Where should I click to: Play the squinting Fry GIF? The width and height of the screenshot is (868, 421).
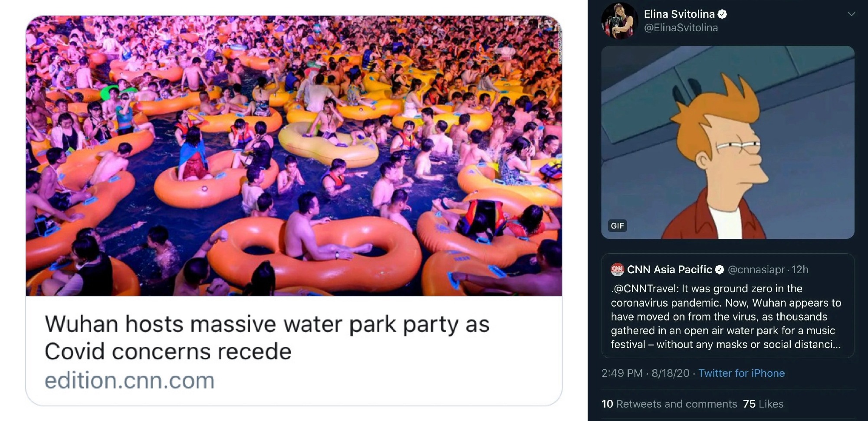click(727, 142)
